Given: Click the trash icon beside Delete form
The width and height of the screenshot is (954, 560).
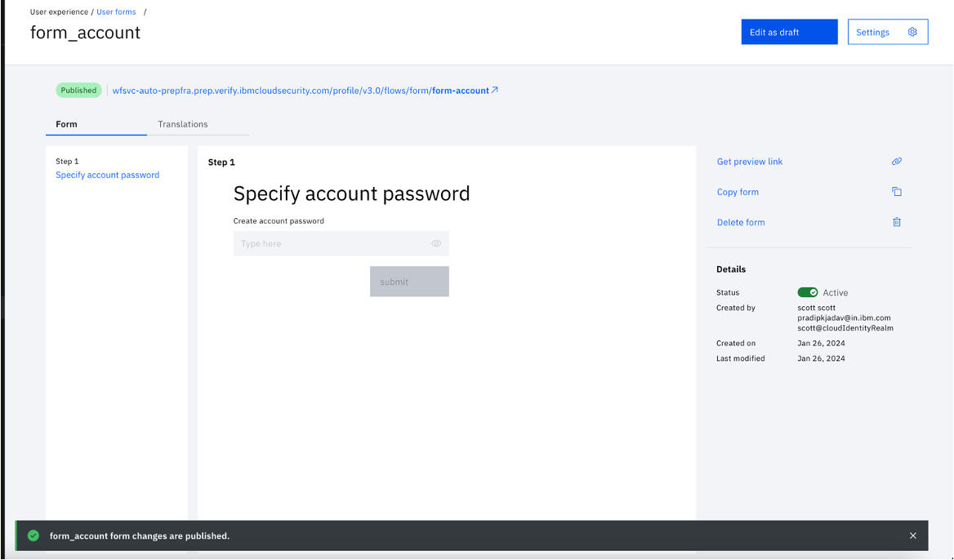Looking at the screenshot, I should [x=896, y=222].
